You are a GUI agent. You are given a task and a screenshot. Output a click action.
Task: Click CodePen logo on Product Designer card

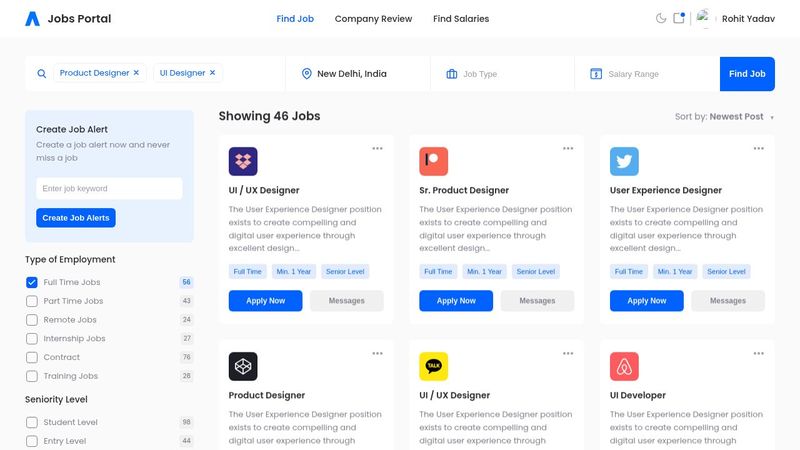click(x=243, y=366)
